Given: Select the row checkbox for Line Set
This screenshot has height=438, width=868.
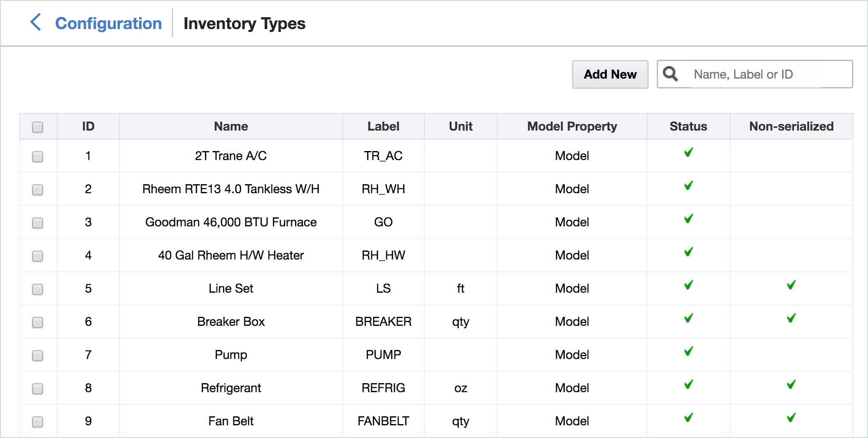Looking at the screenshot, I should 38,289.
